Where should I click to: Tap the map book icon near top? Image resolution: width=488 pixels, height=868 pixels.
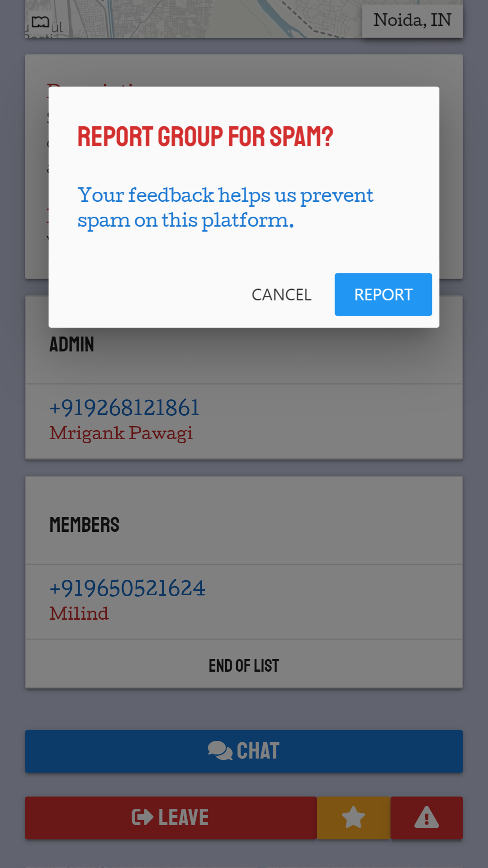tap(40, 21)
